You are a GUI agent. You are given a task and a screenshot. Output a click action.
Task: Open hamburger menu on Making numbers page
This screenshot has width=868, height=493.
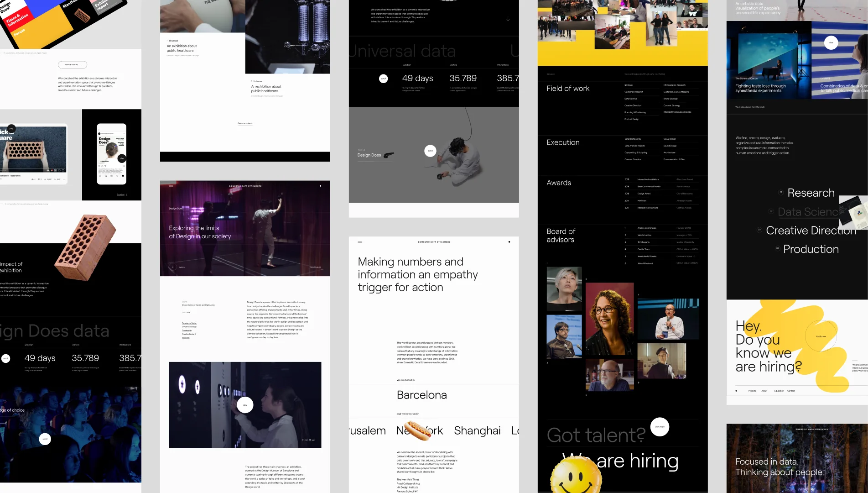360,242
